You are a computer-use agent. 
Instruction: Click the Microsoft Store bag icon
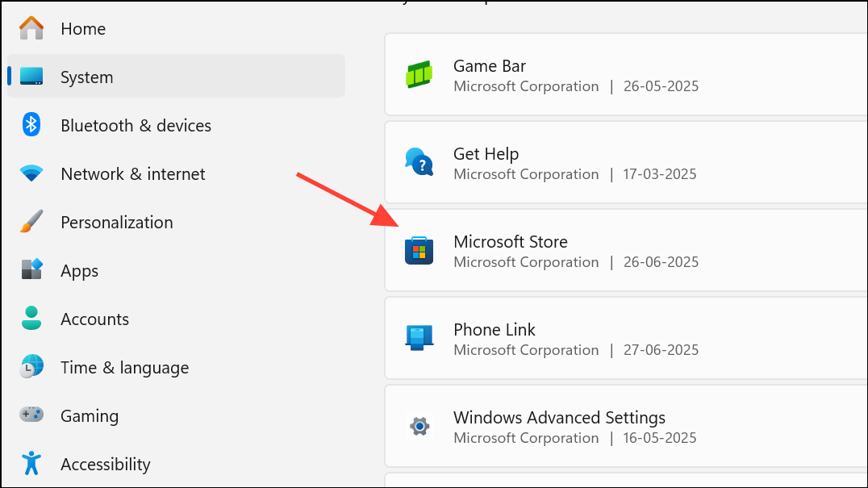click(419, 250)
